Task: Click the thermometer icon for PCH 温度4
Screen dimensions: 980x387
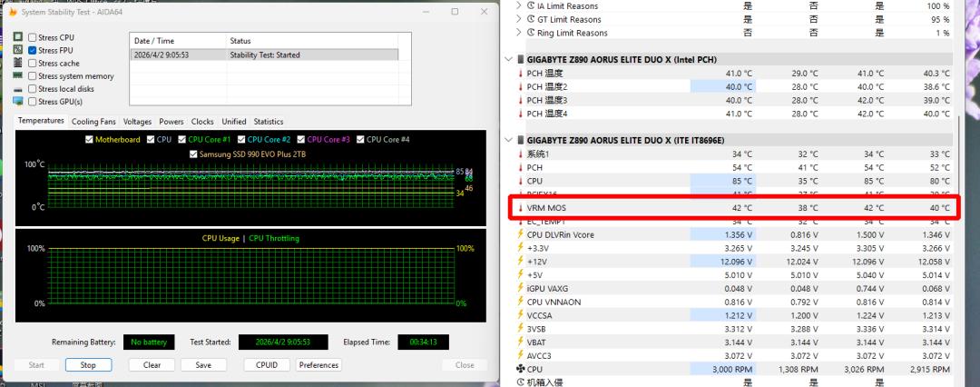Action: pos(520,114)
